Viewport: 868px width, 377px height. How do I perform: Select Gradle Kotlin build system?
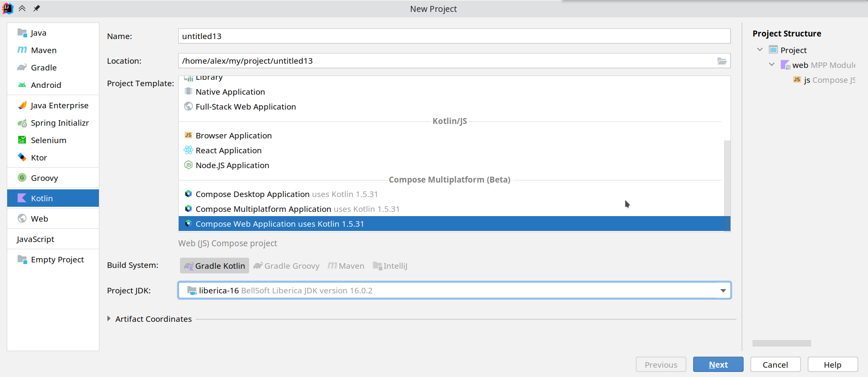pos(214,266)
